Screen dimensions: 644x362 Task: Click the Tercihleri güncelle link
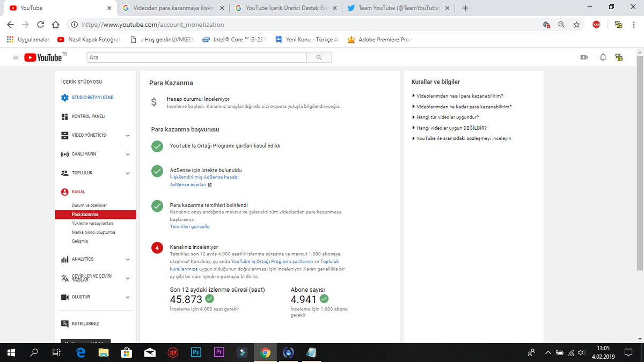pos(189,227)
